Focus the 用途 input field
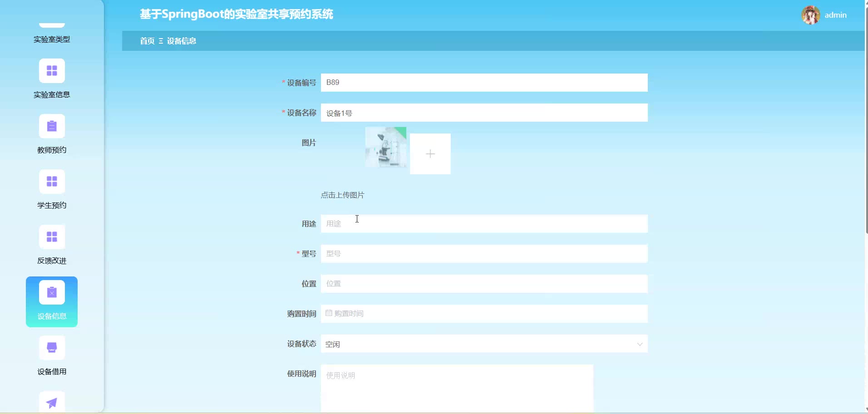868x414 pixels. [484, 224]
